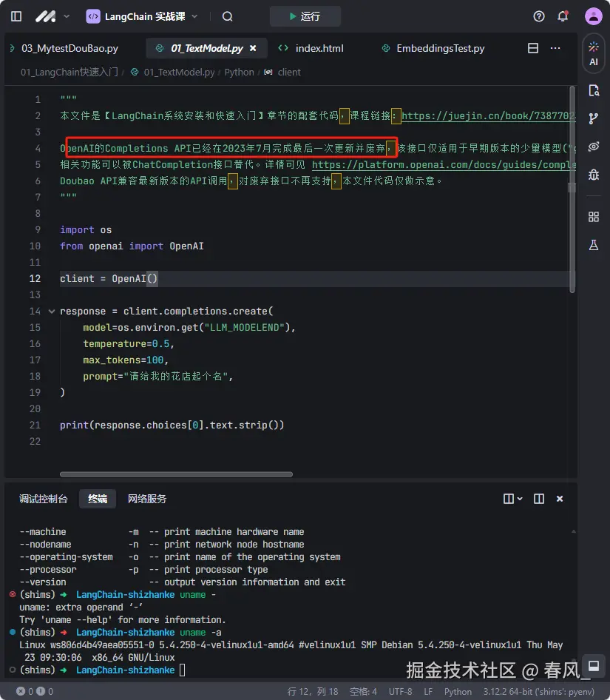Open the testing flask icon

594,245
